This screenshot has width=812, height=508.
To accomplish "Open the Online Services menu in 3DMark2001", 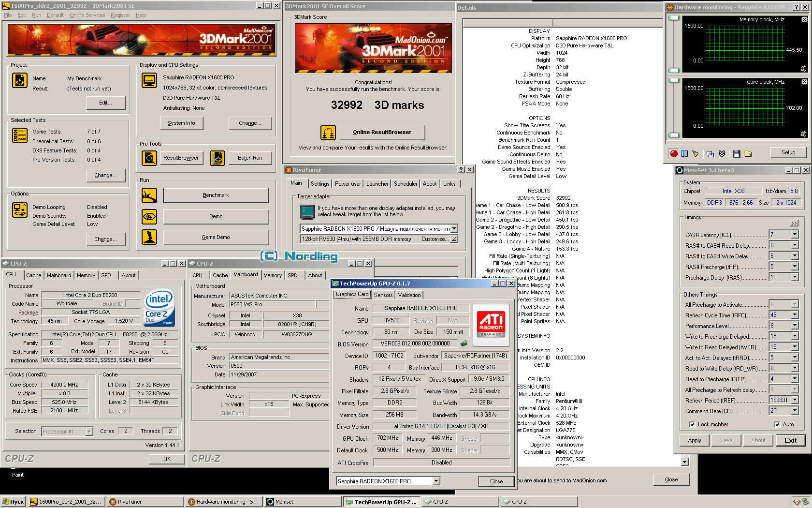I will [87, 15].
